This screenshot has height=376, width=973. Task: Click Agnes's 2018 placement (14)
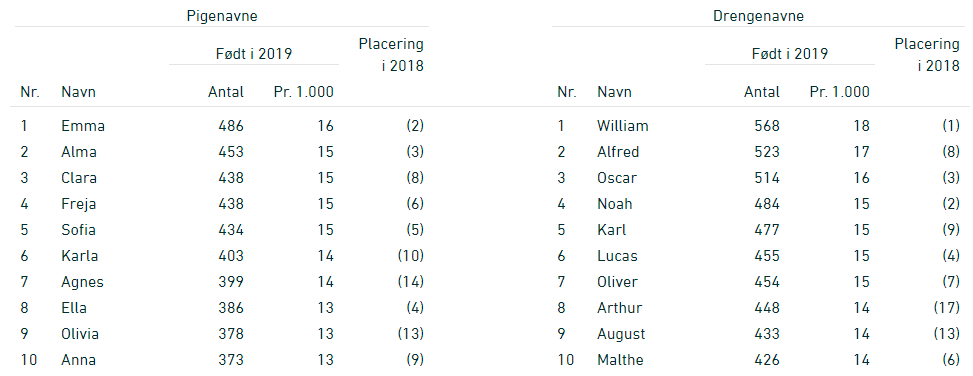tap(410, 282)
